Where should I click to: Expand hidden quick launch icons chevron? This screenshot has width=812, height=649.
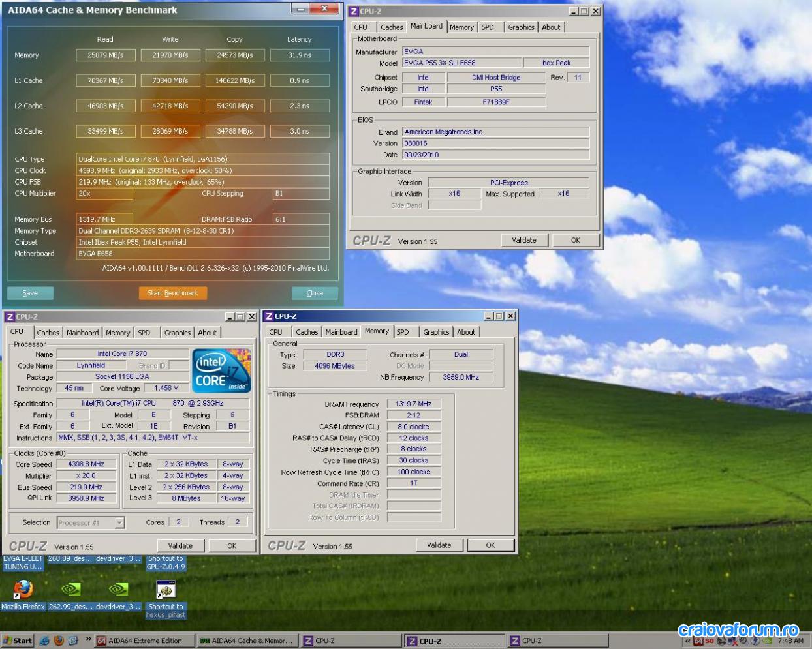pos(89,640)
